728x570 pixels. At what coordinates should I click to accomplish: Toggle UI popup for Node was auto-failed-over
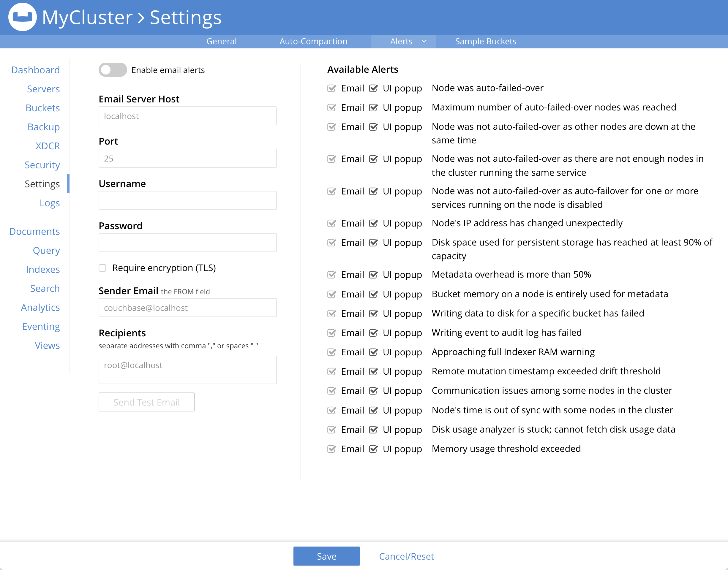pos(374,88)
